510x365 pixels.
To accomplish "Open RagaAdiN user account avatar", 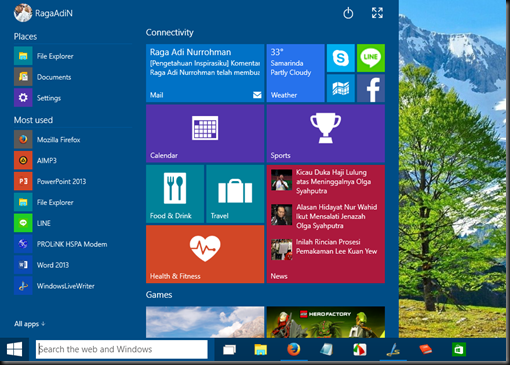I will point(23,13).
